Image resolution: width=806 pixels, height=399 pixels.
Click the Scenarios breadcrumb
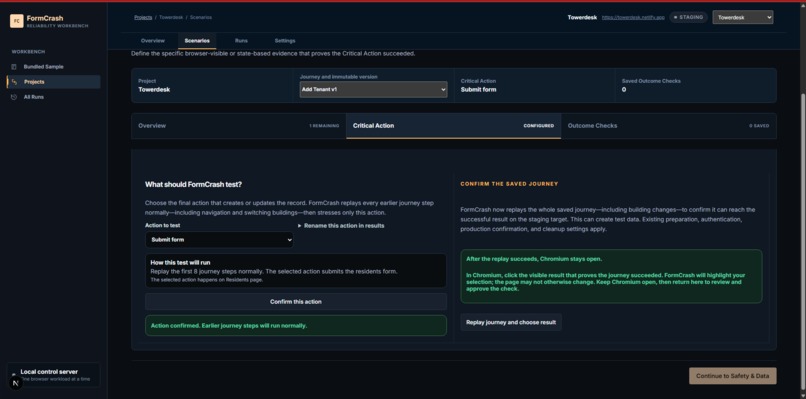[201, 17]
